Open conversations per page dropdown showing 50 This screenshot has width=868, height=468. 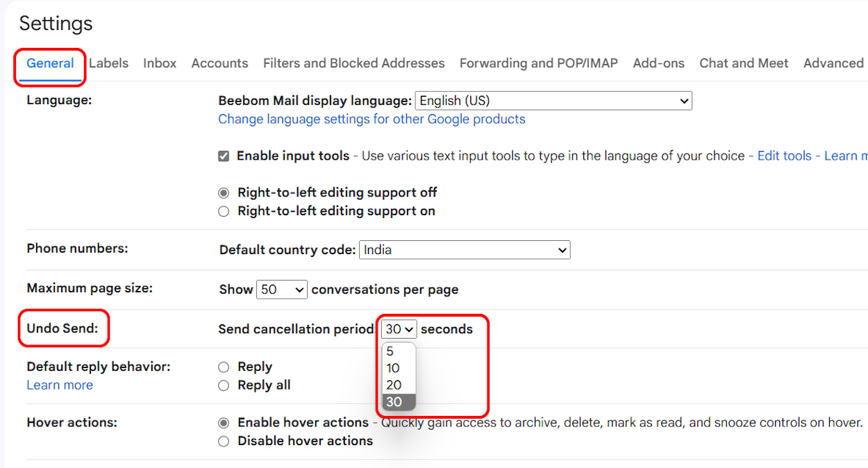click(x=282, y=290)
